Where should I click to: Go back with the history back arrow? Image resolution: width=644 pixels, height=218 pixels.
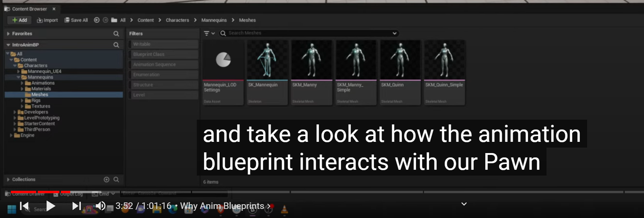click(x=97, y=20)
